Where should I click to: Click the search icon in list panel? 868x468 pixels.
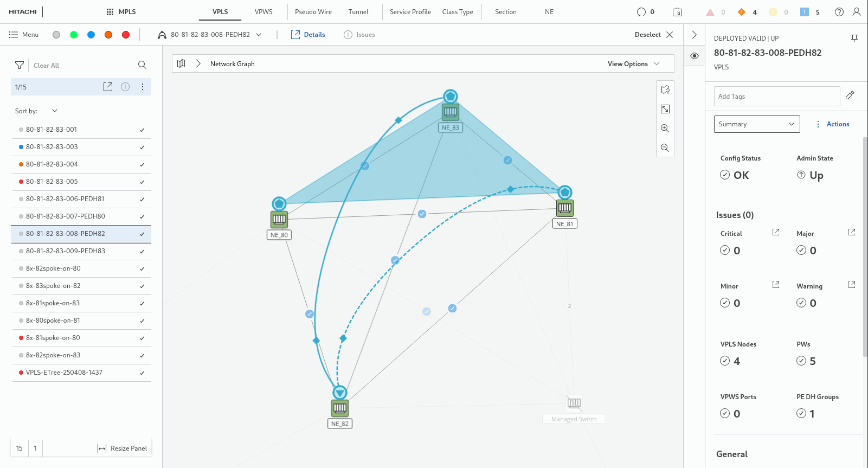pyautogui.click(x=142, y=65)
